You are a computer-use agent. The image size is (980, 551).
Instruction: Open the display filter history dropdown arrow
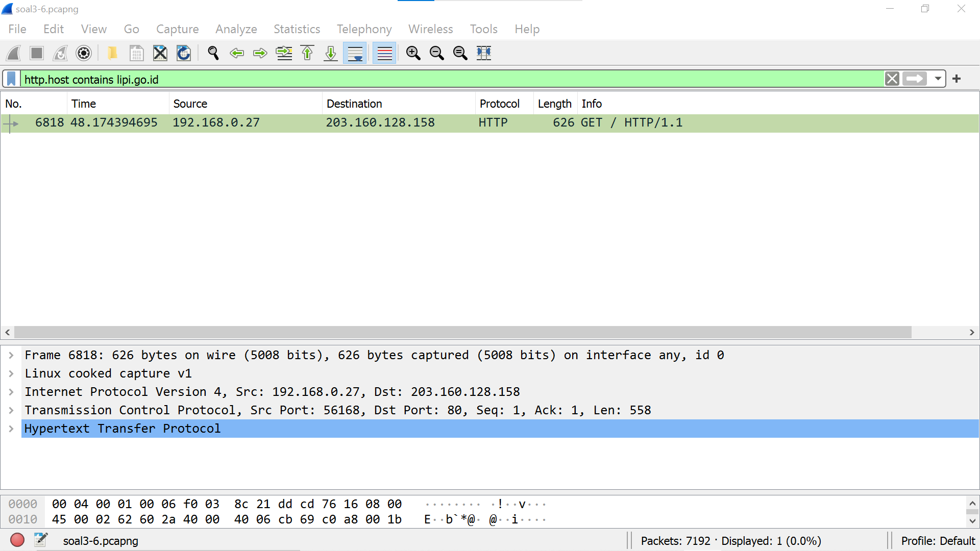[x=938, y=79]
